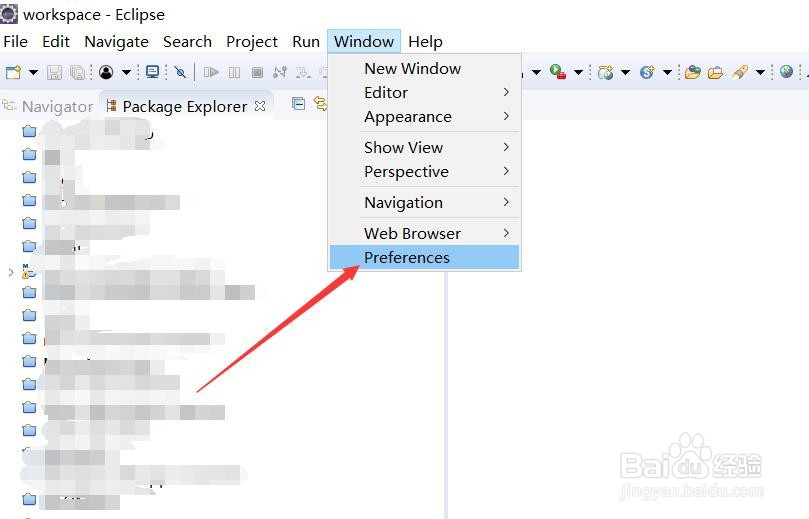The height and width of the screenshot is (519, 809).
Task: Expand the Maven project tree arrow
Action: [11, 272]
